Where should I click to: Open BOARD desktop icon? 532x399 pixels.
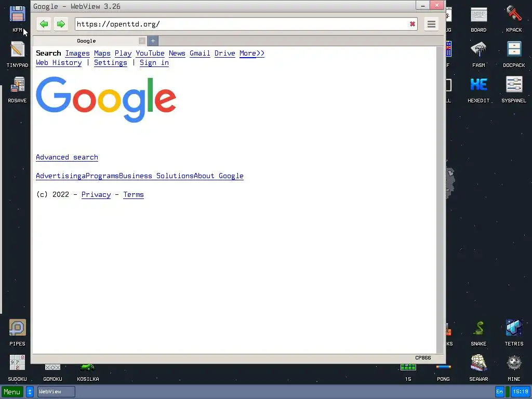click(478, 19)
